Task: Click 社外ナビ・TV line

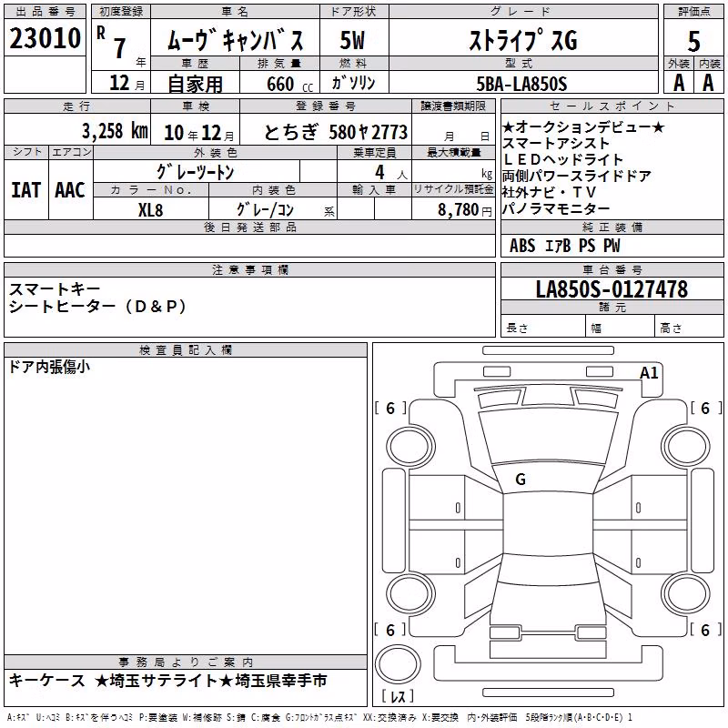Action: pyautogui.click(x=550, y=192)
